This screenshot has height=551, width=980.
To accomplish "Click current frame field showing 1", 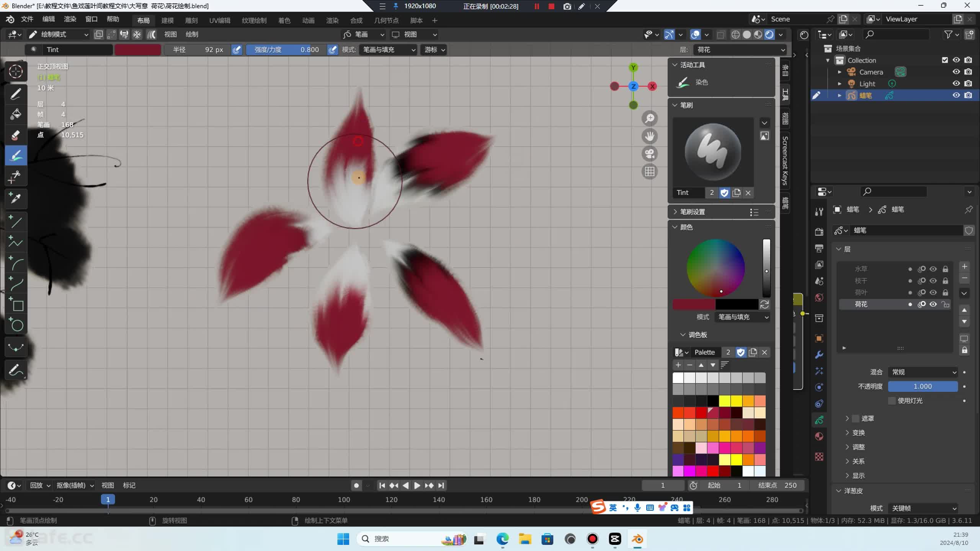I will pyautogui.click(x=663, y=486).
